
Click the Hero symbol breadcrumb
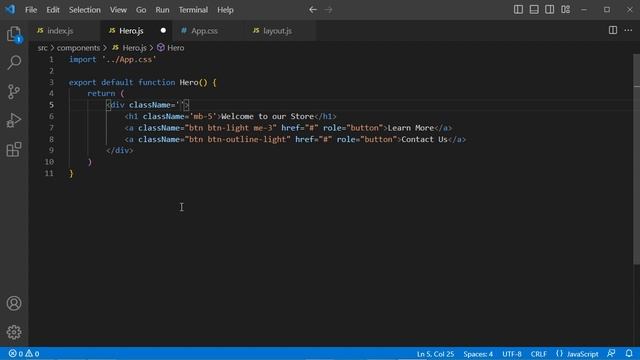(x=176, y=48)
